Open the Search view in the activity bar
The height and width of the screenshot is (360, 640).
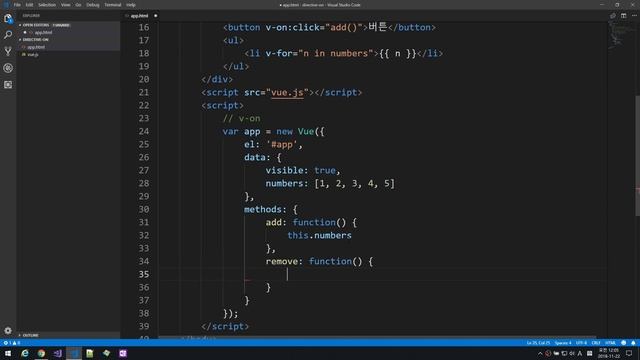[x=8, y=35]
